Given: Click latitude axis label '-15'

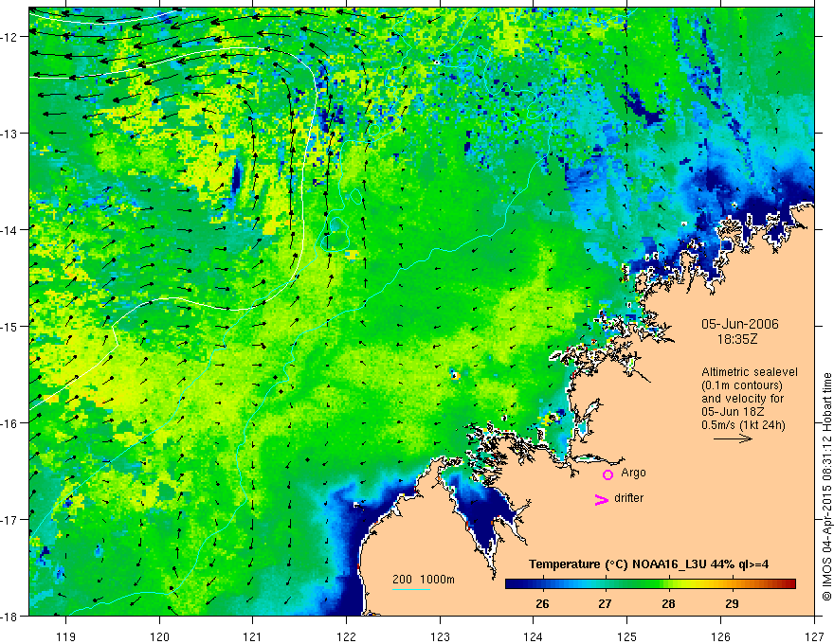Looking at the screenshot, I should (11, 326).
